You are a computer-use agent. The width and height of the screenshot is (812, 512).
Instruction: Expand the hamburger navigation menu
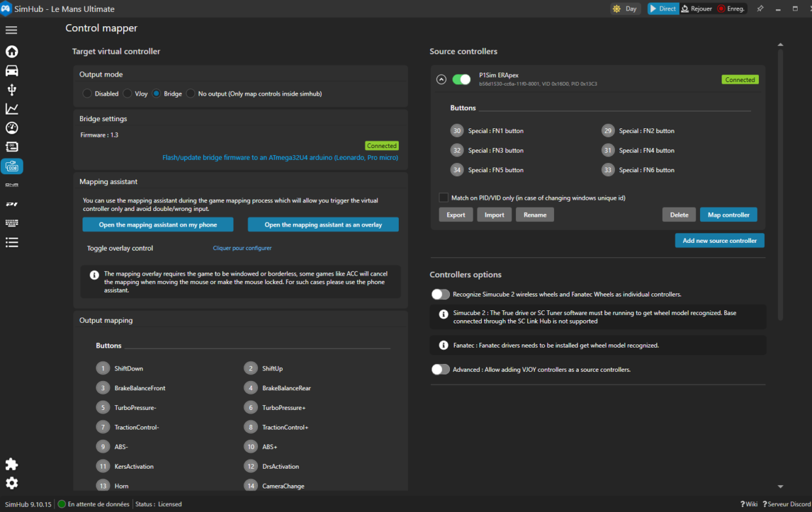point(10,29)
